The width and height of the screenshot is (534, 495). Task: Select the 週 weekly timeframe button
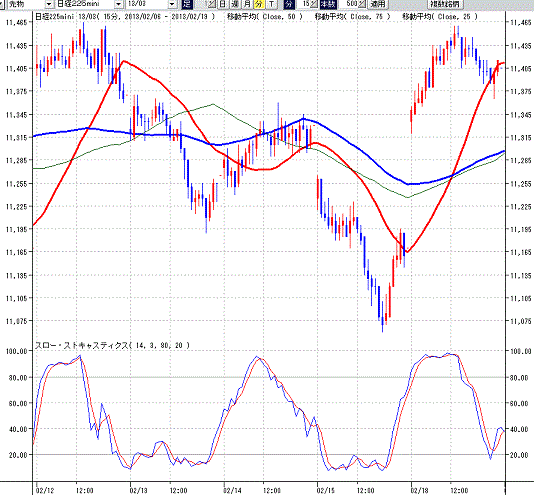click(x=235, y=4)
